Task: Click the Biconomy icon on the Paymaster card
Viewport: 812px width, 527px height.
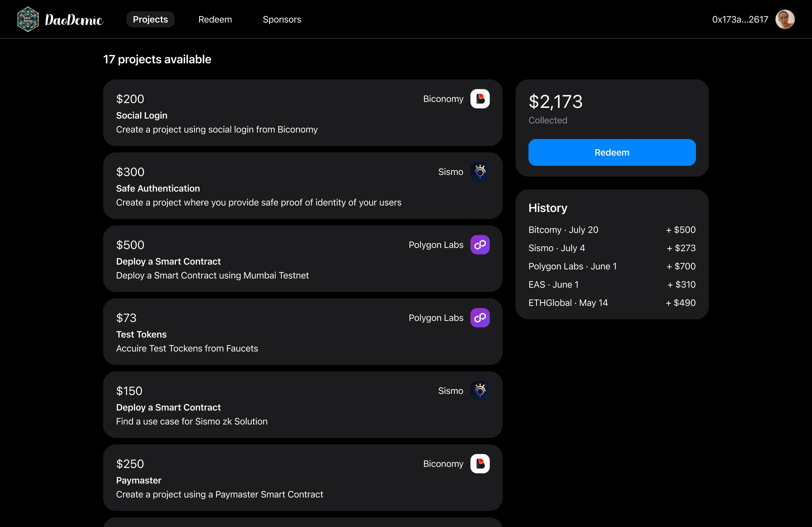Action: point(480,464)
